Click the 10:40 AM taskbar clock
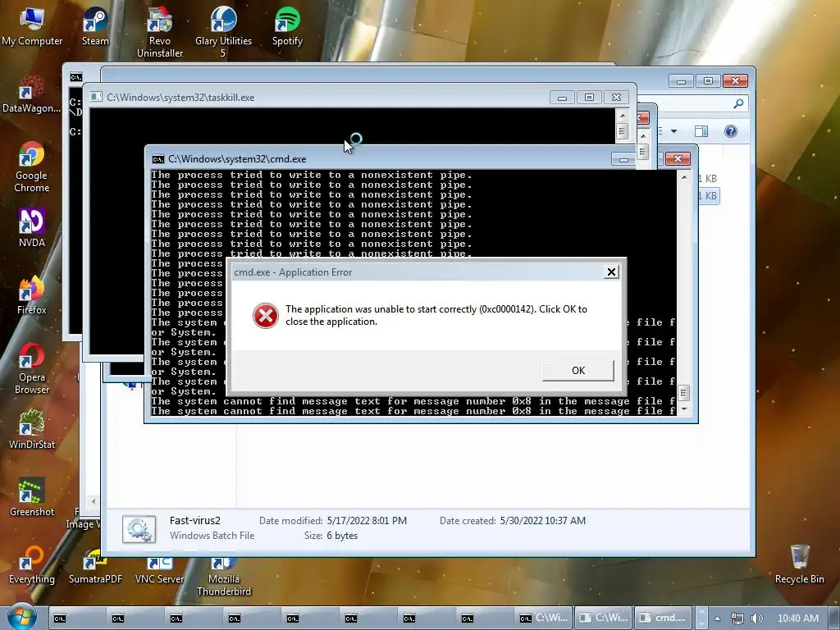The height and width of the screenshot is (630, 840). [797, 619]
